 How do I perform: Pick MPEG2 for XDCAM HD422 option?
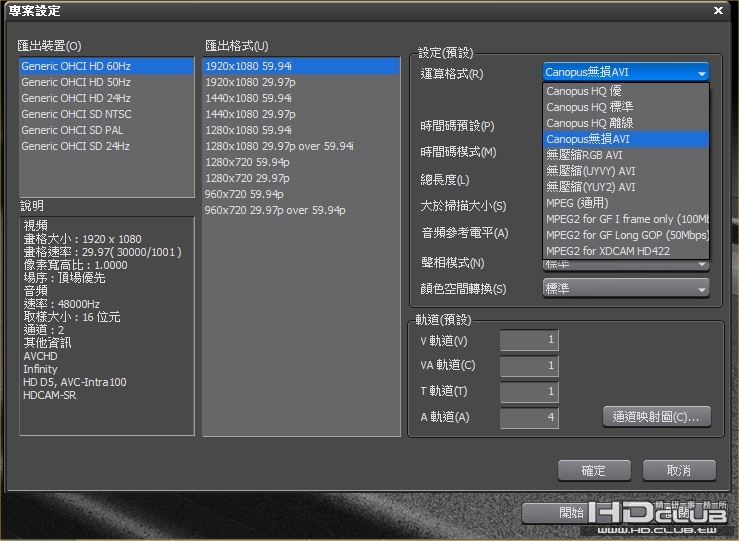[x=626, y=251]
